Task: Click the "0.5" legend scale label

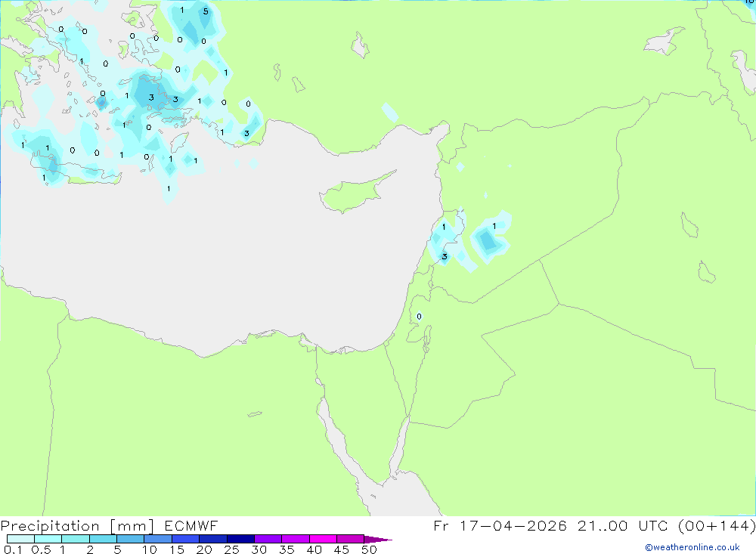Action: (41, 549)
